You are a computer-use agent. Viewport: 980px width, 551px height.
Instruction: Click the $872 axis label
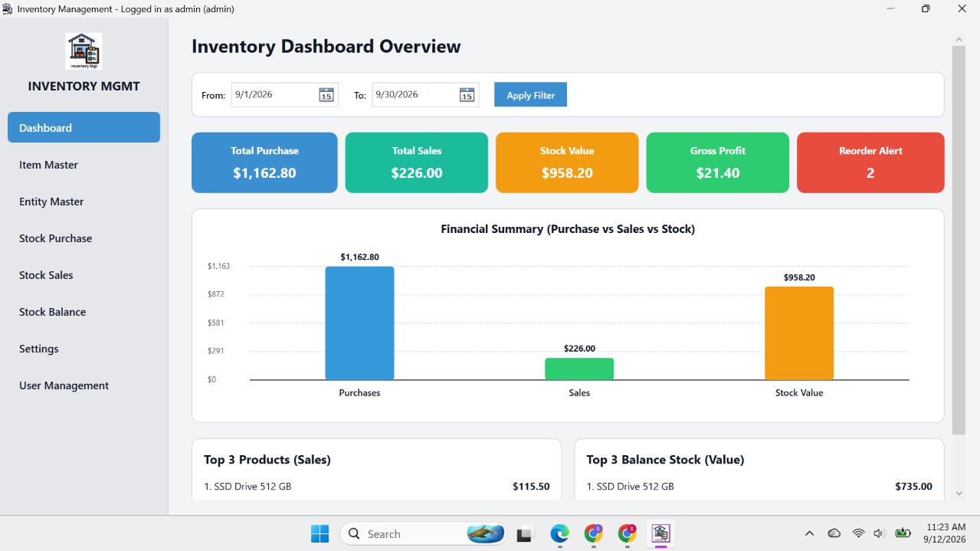(216, 294)
